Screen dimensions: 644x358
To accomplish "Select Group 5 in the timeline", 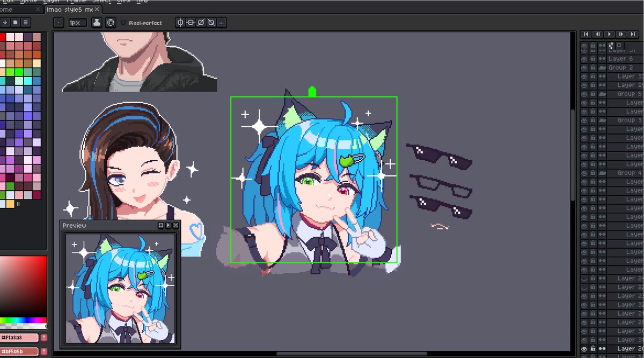I will [625, 94].
